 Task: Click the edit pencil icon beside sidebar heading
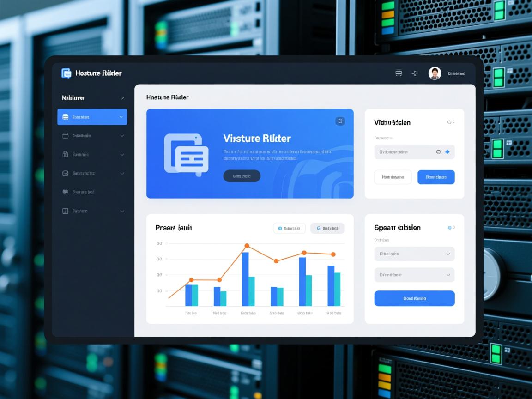pos(122,98)
